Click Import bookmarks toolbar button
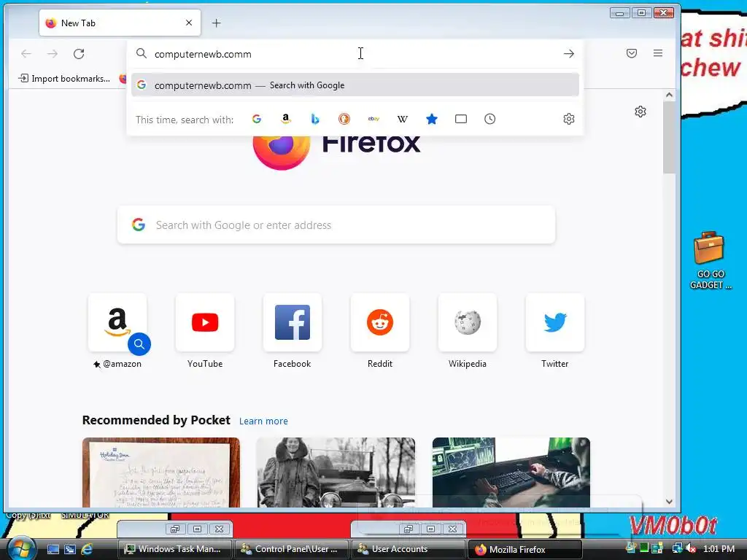 pyautogui.click(x=64, y=79)
